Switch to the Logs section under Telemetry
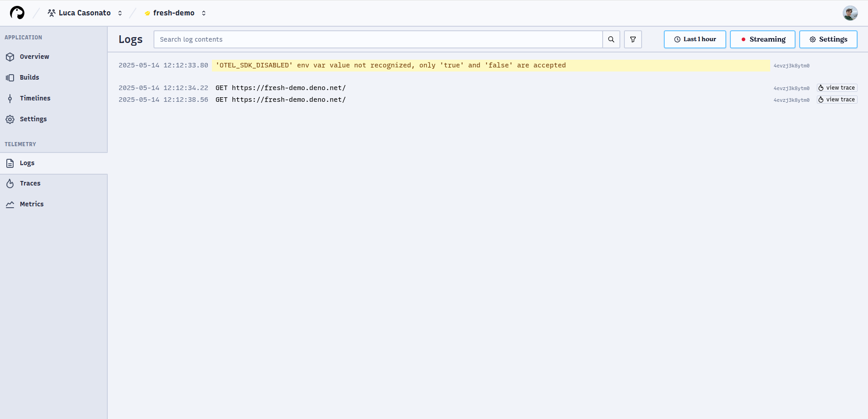Image resolution: width=868 pixels, height=419 pixels. 27,163
